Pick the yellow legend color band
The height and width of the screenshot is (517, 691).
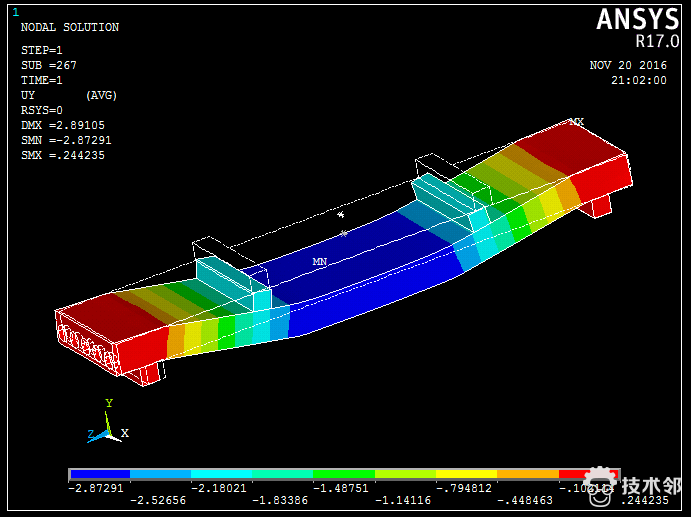coord(466,474)
